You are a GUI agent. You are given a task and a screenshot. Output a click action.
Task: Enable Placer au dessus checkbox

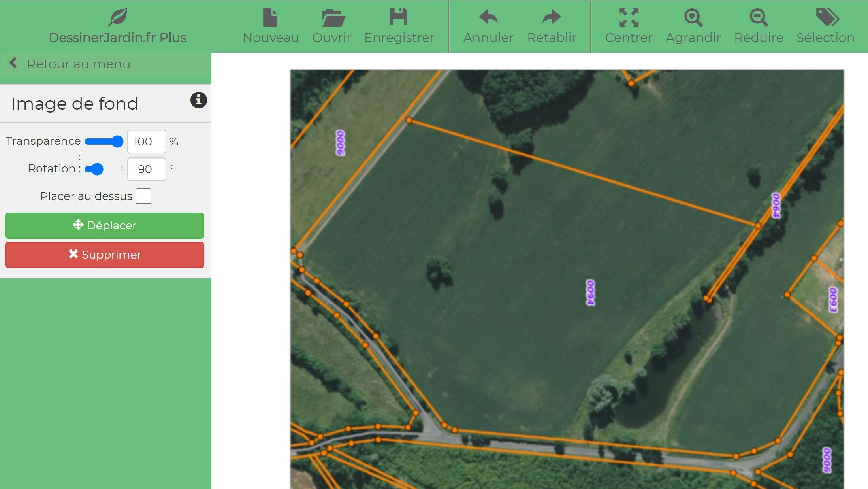(143, 196)
